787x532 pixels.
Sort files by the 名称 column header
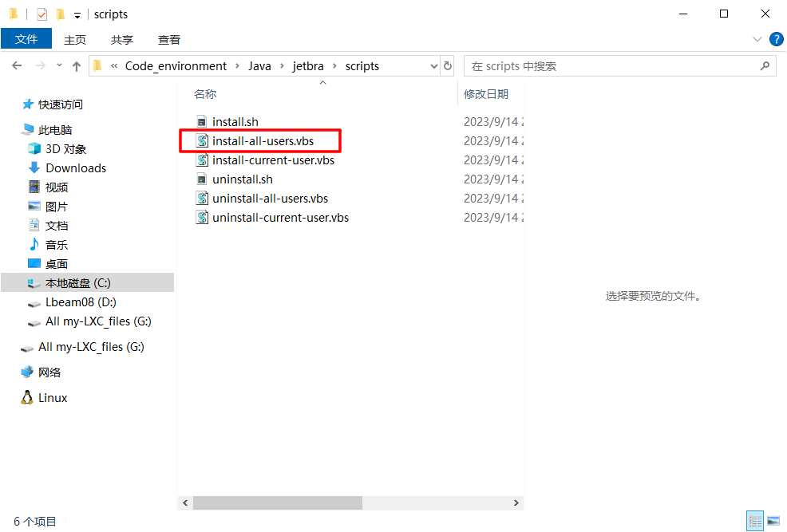[x=205, y=94]
